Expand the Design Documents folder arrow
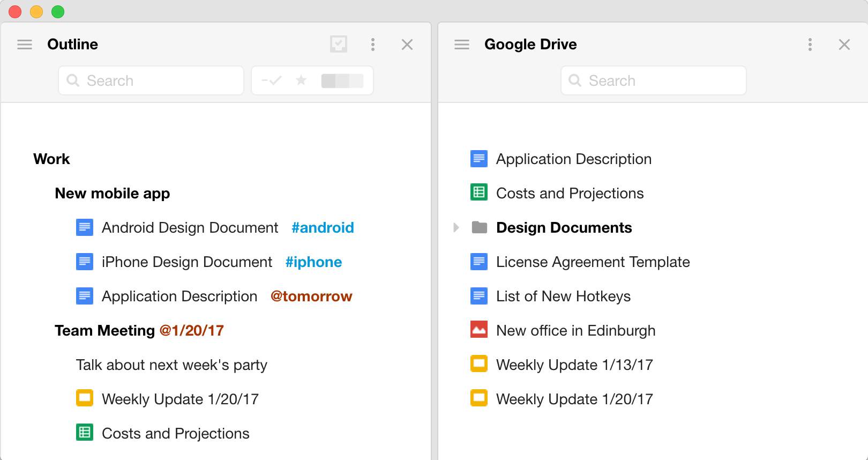Screen dimensions: 868x460 coord(456,227)
